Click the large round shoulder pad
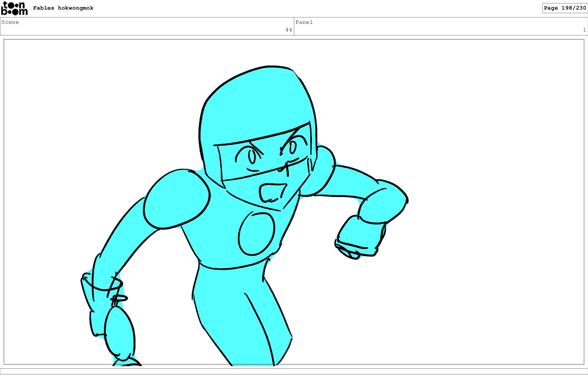Image resolution: width=588 pixels, height=380 pixels. (x=177, y=199)
